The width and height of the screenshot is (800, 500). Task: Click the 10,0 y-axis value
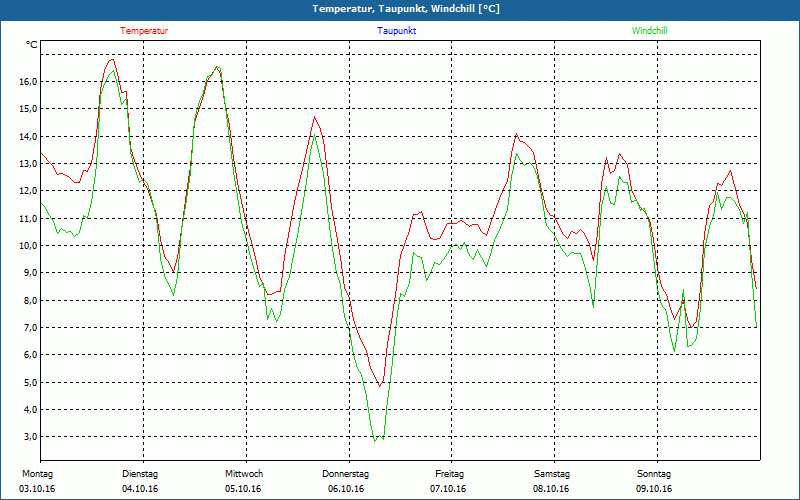[28, 245]
